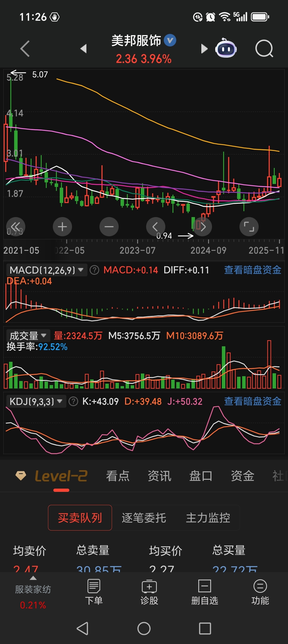Tap the 总买量 column header
This screenshot has height=644, width=288.
tap(229, 550)
